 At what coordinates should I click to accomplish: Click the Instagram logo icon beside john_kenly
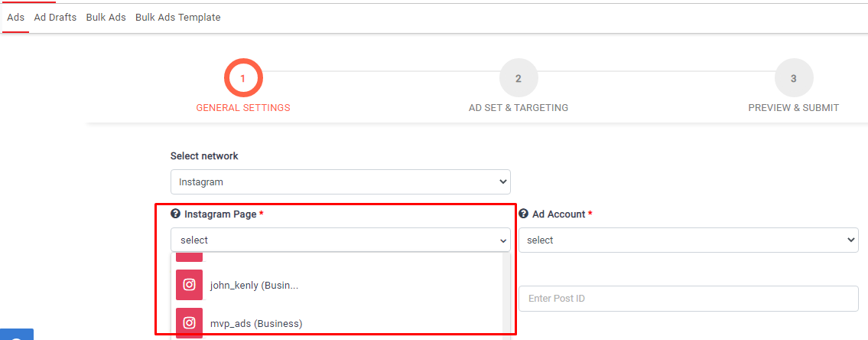[x=189, y=285]
